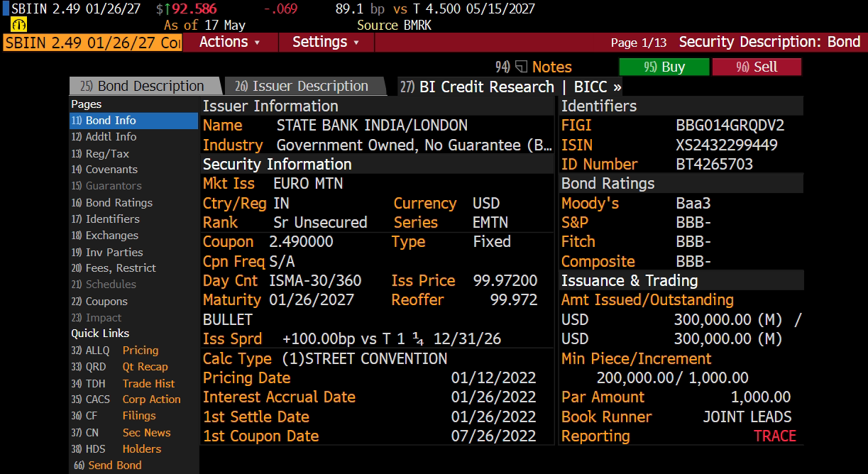Viewport: 868px width, 474px height.
Task: Click the 1st Coupon Date 07/26/2022
Action: coord(494,436)
